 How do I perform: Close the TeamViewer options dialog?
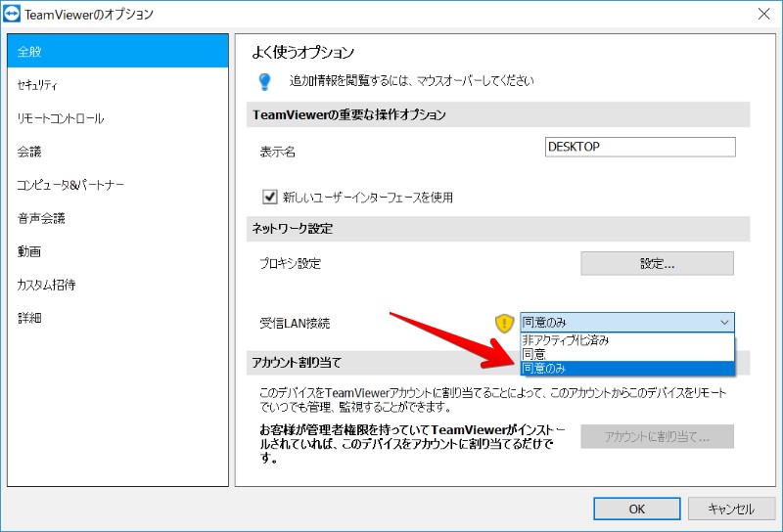764,14
